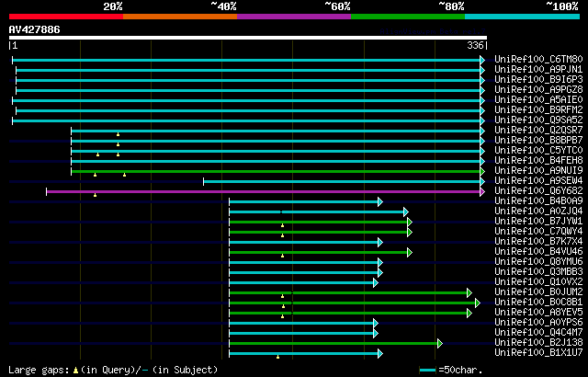Select the UniRef100_B8BPB7 label
The height and width of the screenshot is (377, 588).
click(538, 141)
